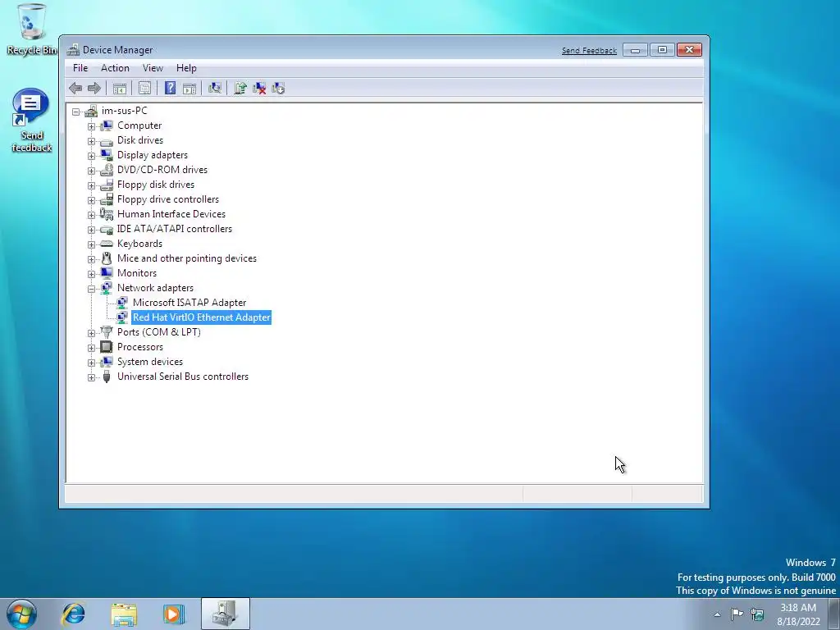Toggle the Show/Hide Console Tree toolbar icon
Viewport: 840px width, 630px height.
tap(120, 89)
